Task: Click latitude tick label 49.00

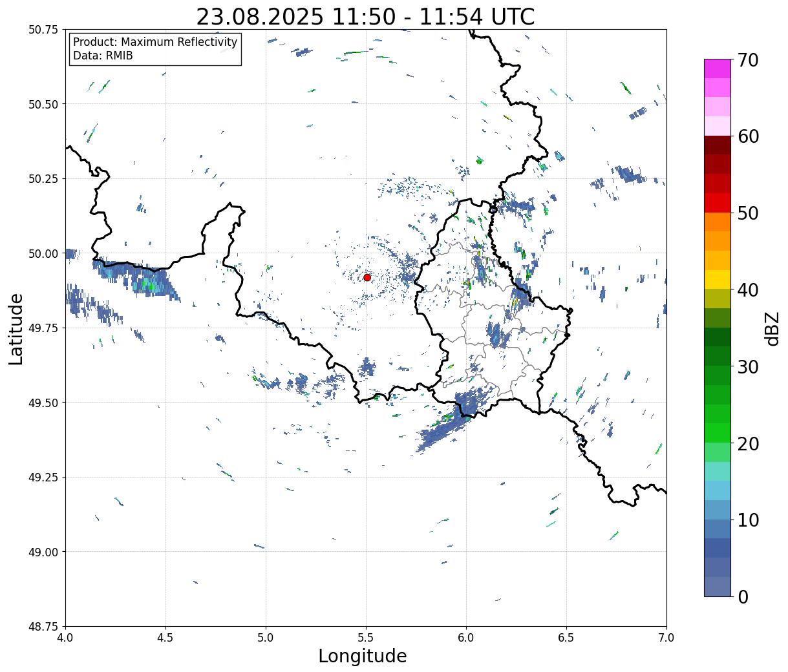Action: coord(43,552)
